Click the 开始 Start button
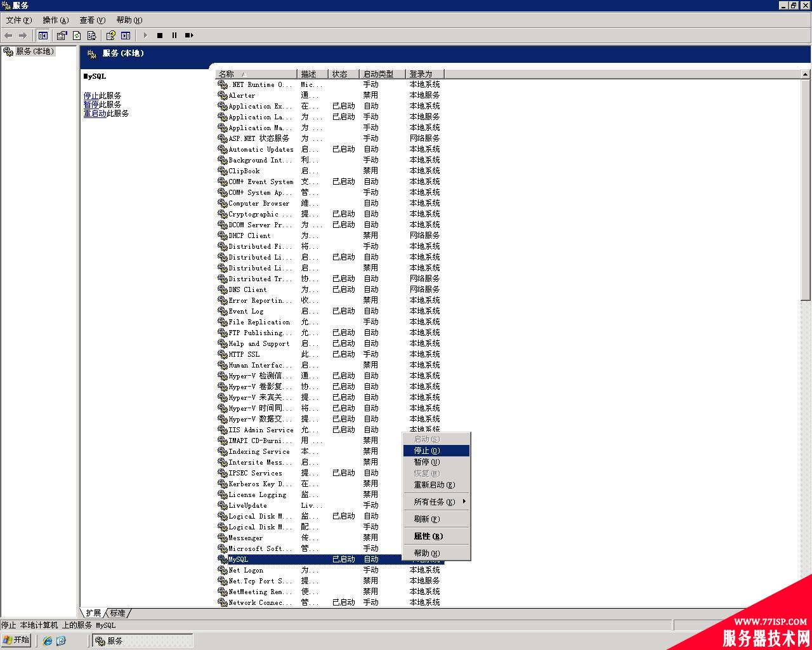Viewport: 812px width, 650px height. click(16, 640)
